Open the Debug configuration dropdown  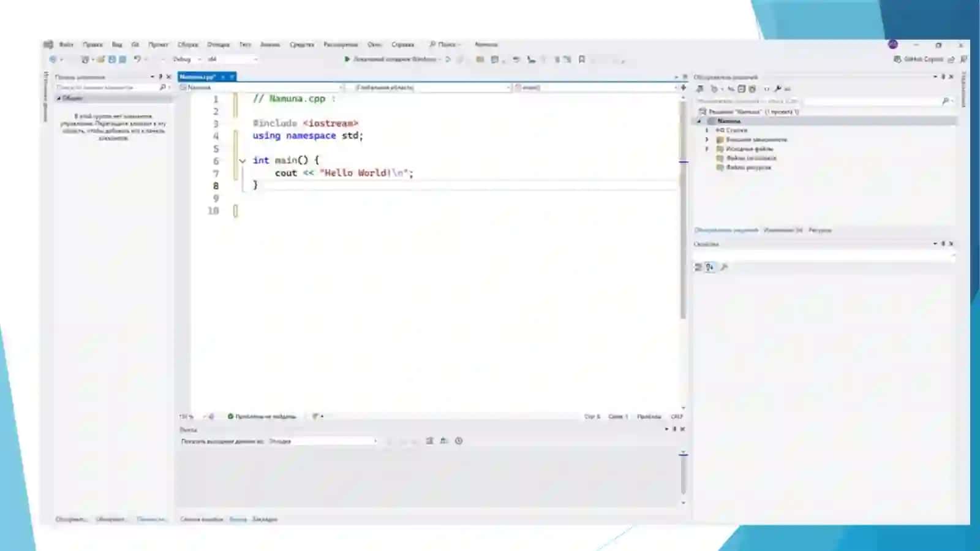(186, 59)
